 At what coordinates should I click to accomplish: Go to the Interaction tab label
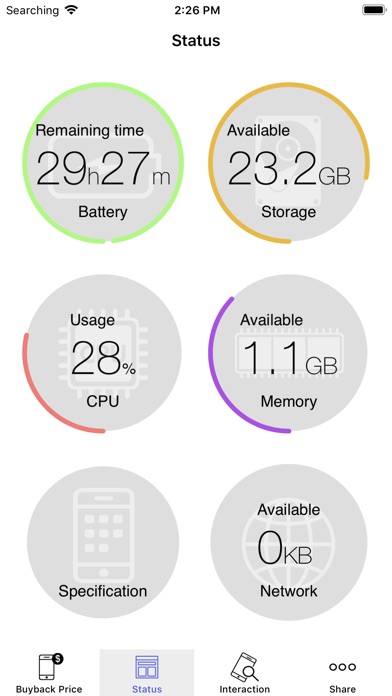coord(245,689)
